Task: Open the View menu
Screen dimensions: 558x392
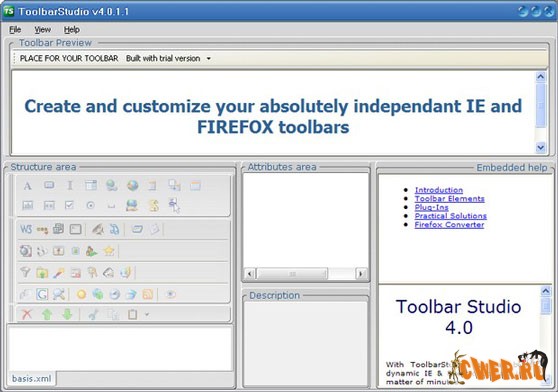Action: pos(42,30)
